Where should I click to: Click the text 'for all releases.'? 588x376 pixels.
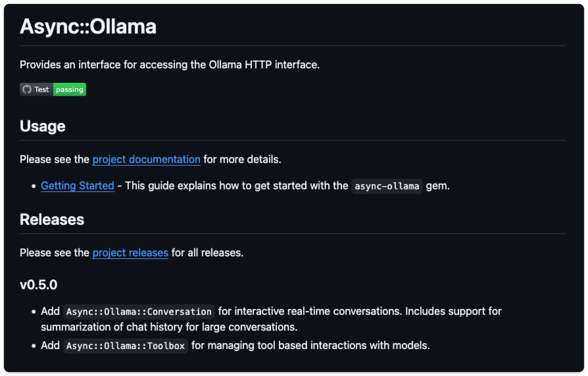(208, 253)
